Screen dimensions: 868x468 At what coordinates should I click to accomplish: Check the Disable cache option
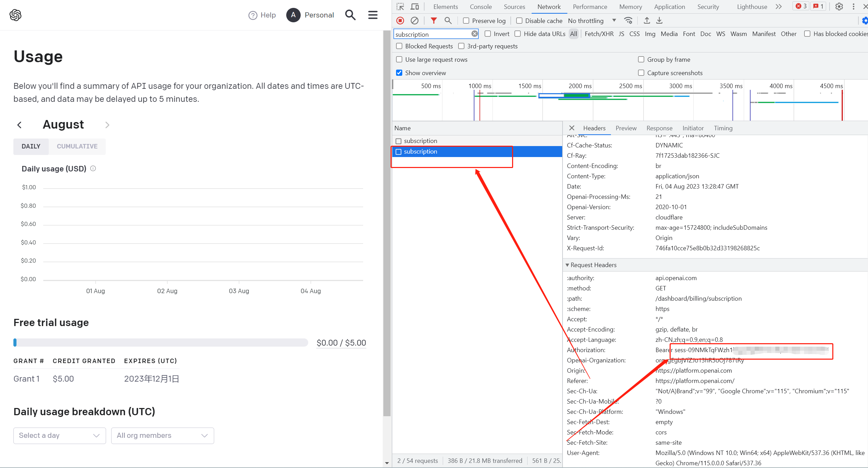[519, 21]
